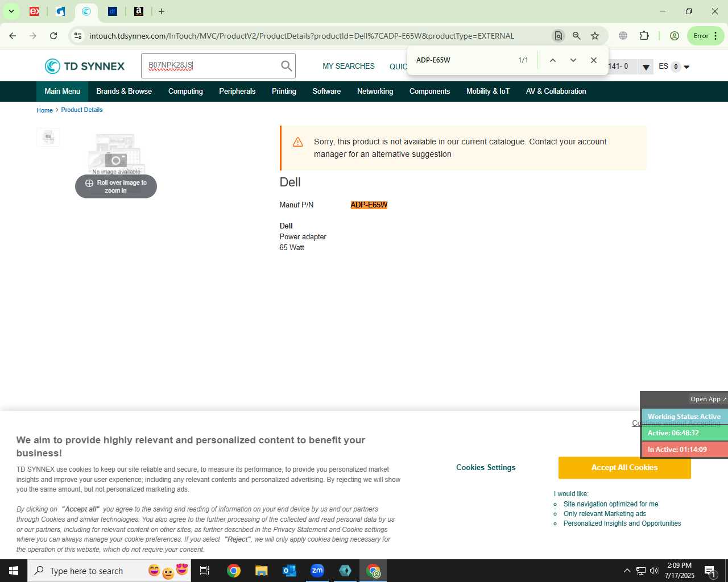Open the Components menu
728x582 pixels.
tap(429, 92)
